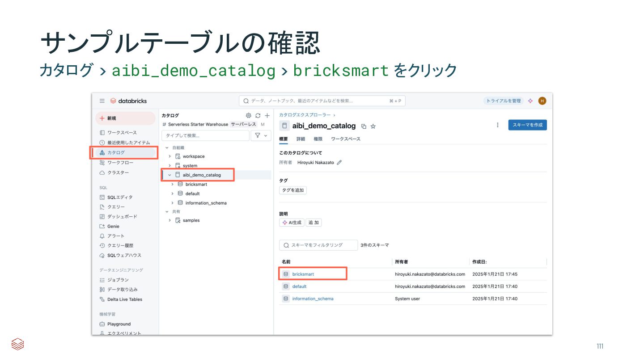
Task: Open the filter dropdown in catalog search
Action: tap(261, 135)
